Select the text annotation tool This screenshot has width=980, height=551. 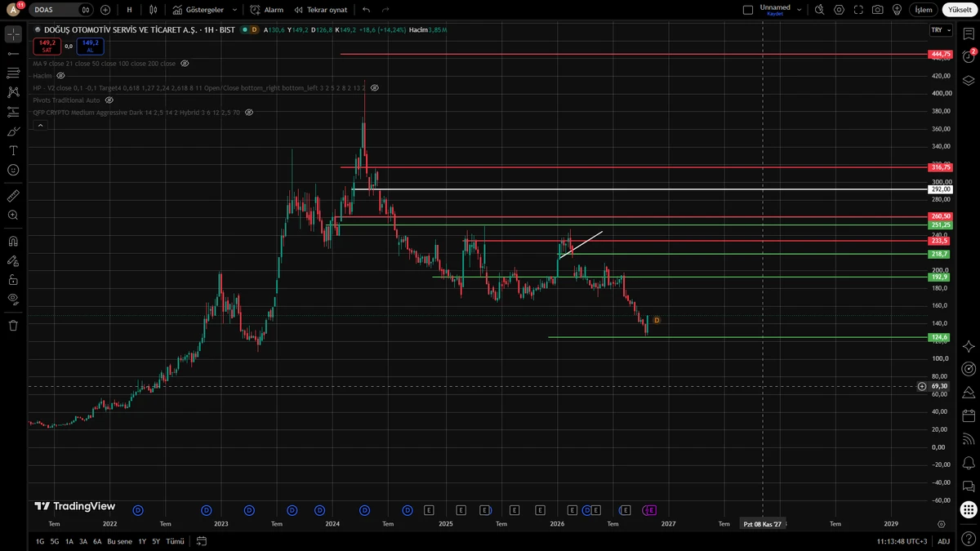(x=13, y=151)
